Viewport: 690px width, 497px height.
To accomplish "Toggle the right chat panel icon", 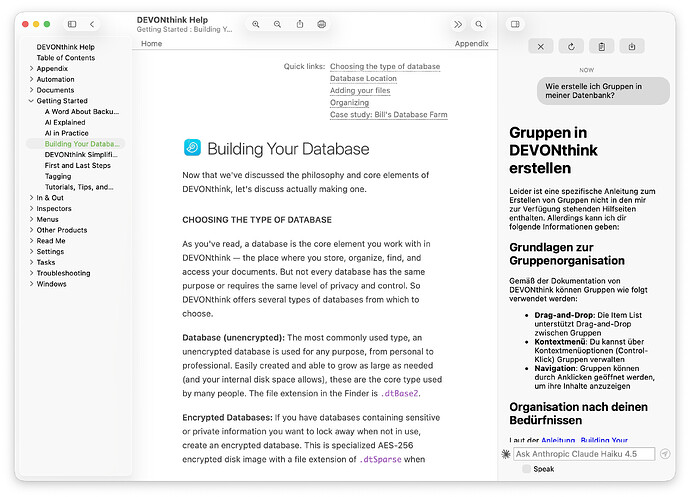I will (x=515, y=24).
